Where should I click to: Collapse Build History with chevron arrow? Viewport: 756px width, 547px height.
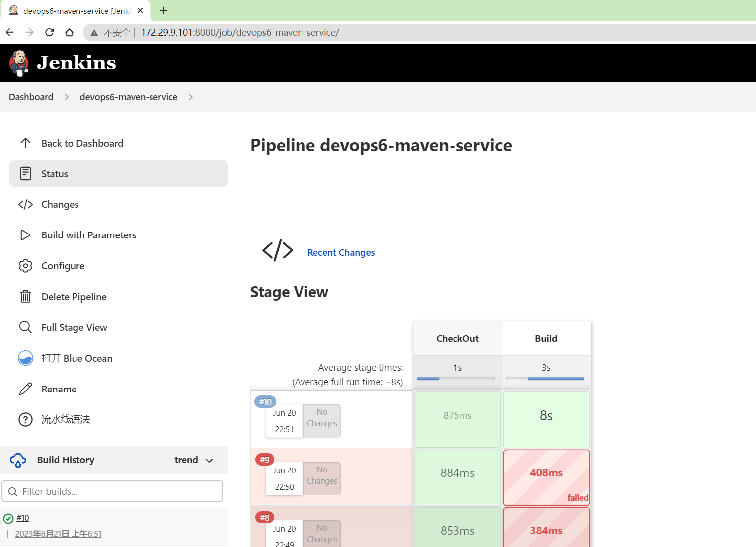pyautogui.click(x=209, y=461)
